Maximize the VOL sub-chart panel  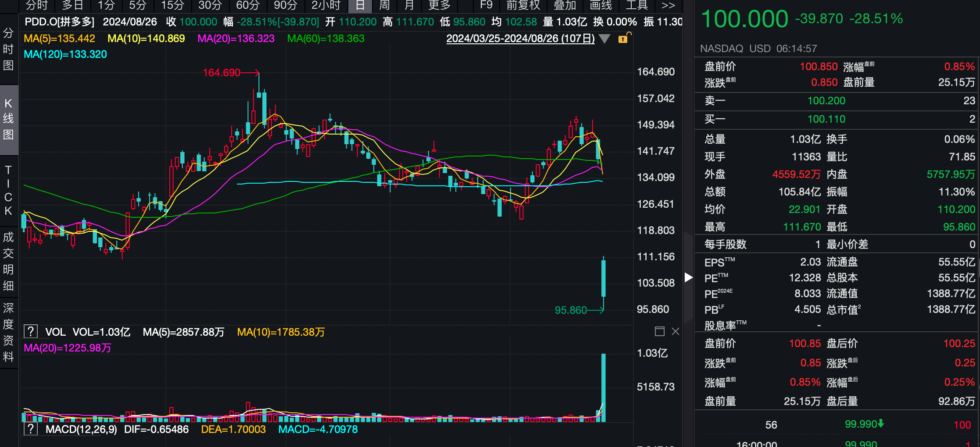659,331
